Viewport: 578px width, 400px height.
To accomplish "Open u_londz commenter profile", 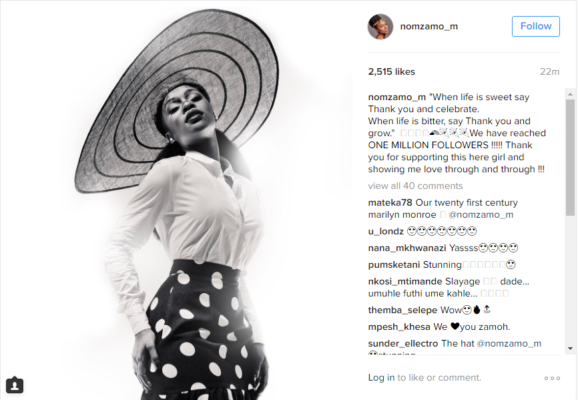I will (x=386, y=232).
